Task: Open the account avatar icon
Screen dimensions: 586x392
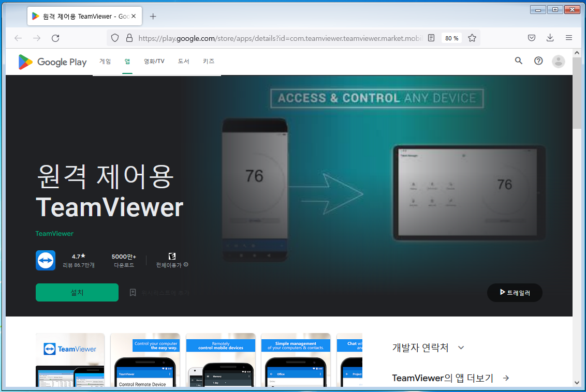Action: [559, 62]
